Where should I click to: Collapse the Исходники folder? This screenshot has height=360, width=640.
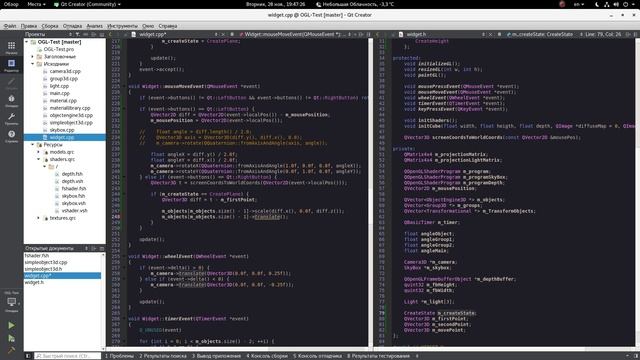(x=33, y=64)
